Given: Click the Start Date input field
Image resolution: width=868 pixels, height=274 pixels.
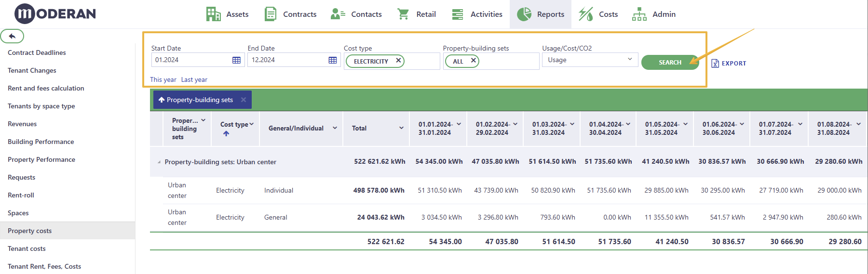Looking at the screenshot, I should click(x=192, y=60).
